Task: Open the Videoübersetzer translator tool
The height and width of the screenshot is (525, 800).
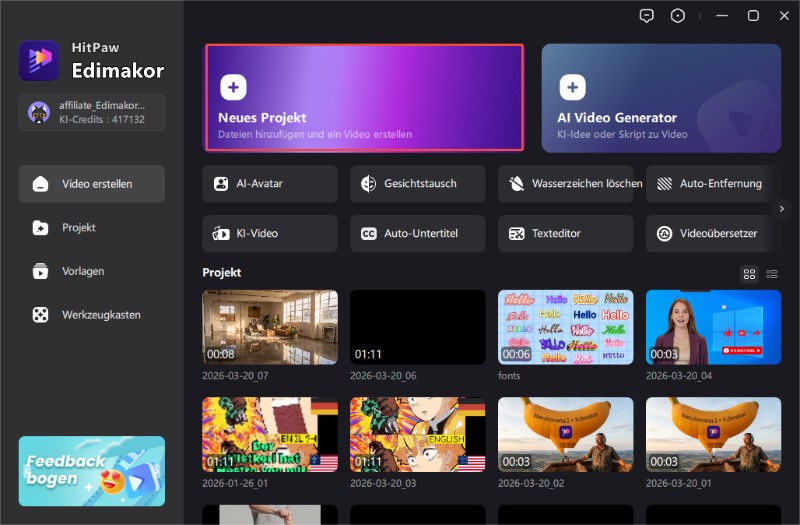Action: (x=712, y=233)
